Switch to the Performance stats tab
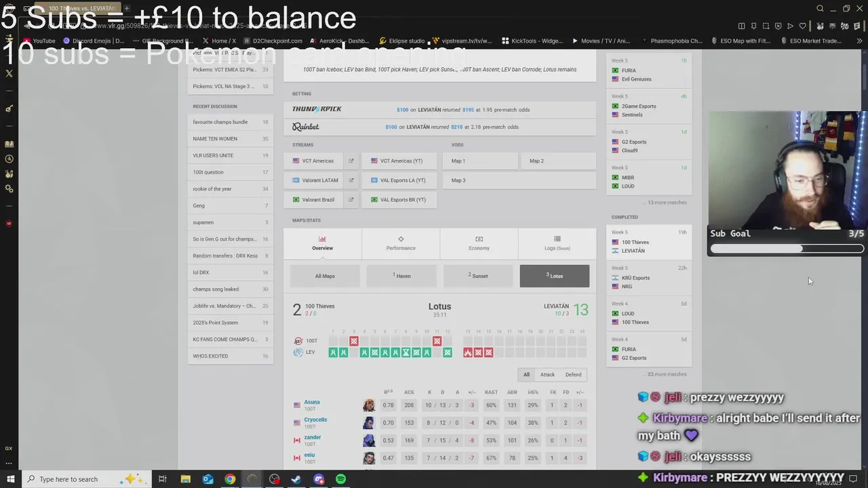 [x=401, y=243]
